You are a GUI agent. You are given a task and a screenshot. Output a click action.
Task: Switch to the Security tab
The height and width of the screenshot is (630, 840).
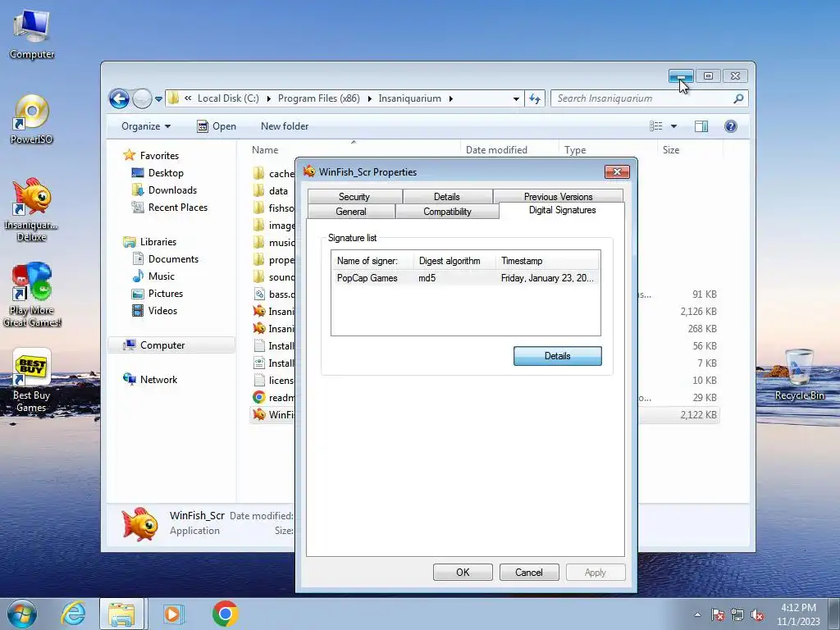click(x=354, y=197)
